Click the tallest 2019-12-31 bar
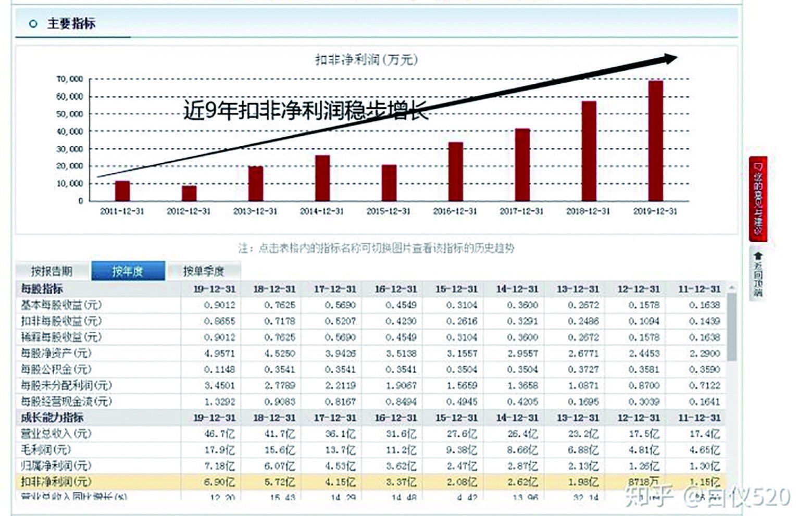Screen dimensions: 812x516 657,141
